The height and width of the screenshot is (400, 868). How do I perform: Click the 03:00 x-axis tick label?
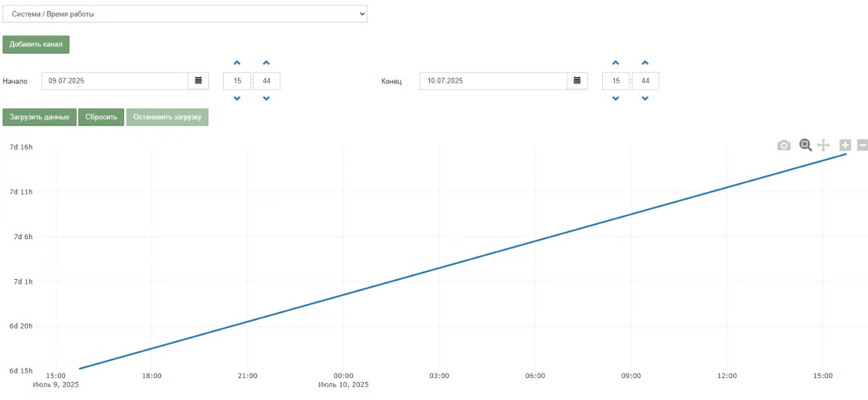tap(439, 376)
